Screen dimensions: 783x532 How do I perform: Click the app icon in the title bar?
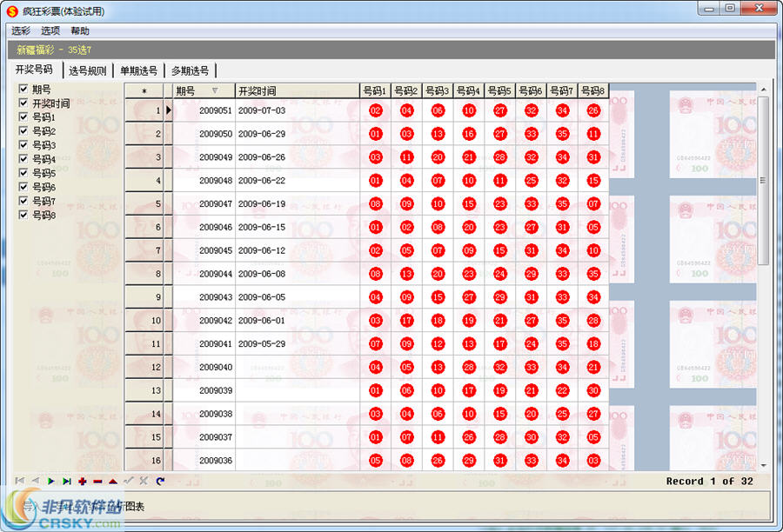[x=12, y=11]
